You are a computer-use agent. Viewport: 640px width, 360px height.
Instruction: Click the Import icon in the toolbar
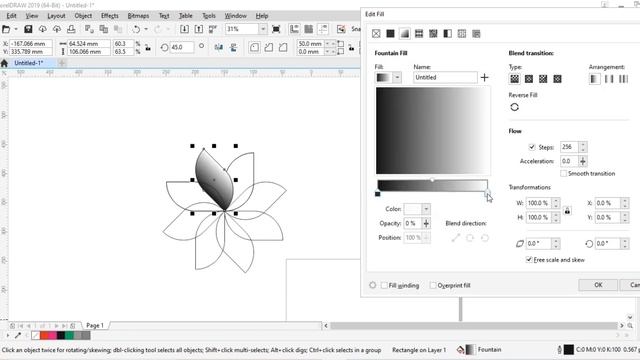point(184,29)
